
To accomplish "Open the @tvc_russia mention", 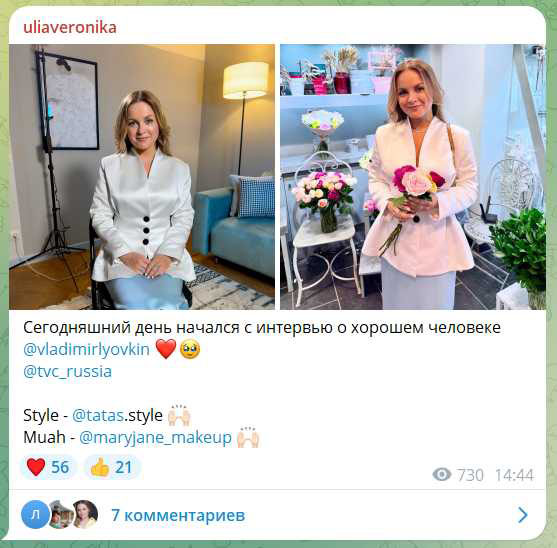I will tap(67, 371).
